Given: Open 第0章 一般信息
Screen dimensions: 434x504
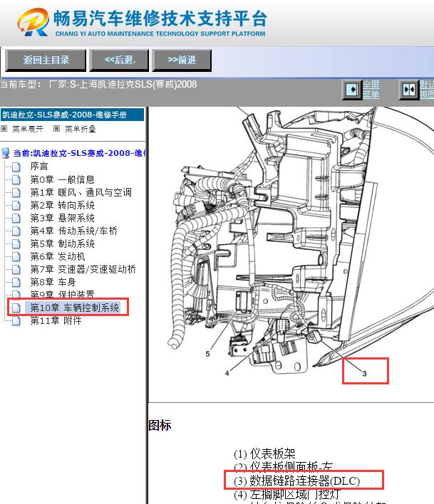Looking at the screenshot, I should tap(62, 179).
